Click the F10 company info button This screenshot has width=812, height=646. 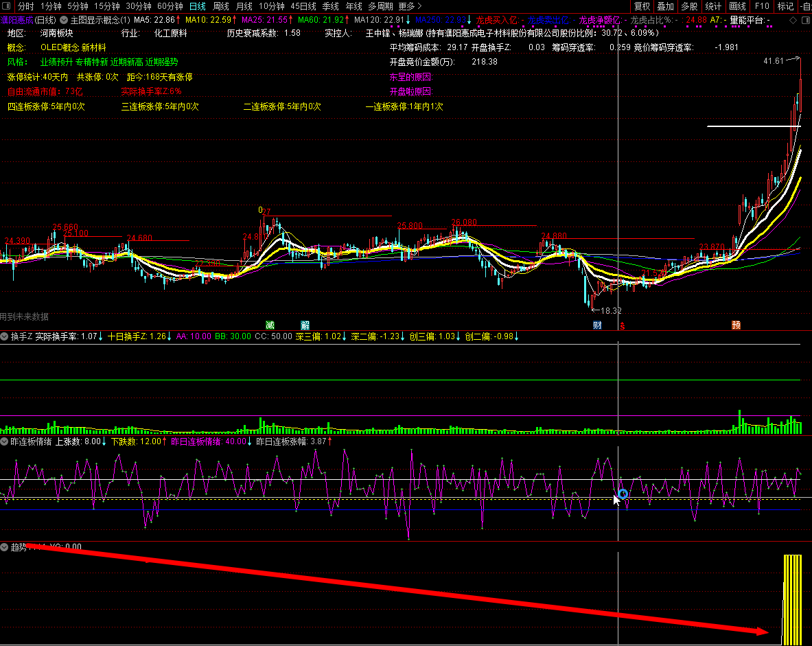coord(762,6)
